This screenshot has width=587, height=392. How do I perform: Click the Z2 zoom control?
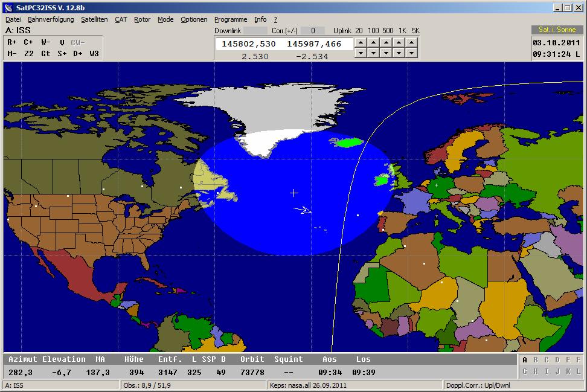pos(28,54)
